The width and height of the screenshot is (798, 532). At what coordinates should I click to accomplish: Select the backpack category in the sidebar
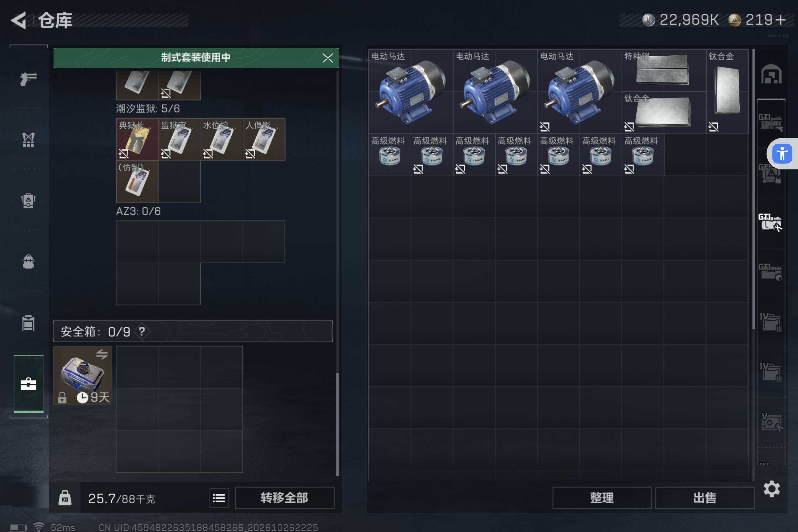[x=28, y=262]
